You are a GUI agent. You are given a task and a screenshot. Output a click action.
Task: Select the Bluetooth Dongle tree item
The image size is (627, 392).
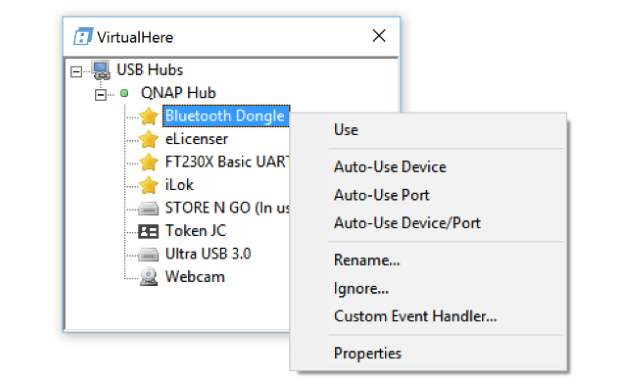[x=226, y=116]
